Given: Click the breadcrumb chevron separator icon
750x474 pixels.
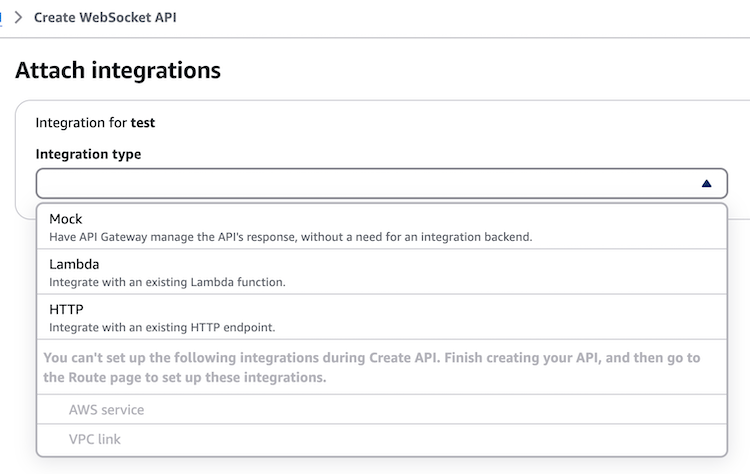Looking at the screenshot, I should [18, 18].
